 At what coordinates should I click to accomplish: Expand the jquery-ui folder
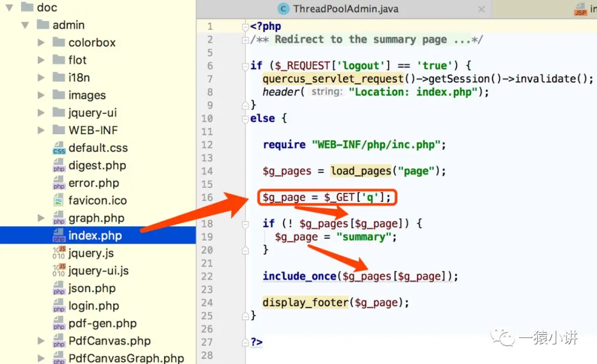41,113
